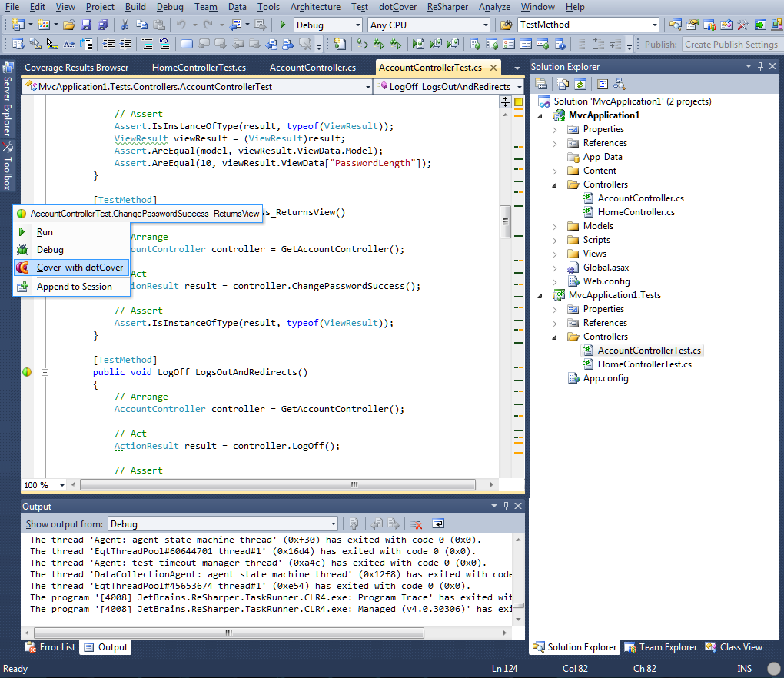Select AccountController.cs in Solution Explorer
Screen dimensions: 784x678
pyautogui.click(x=640, y=198)
